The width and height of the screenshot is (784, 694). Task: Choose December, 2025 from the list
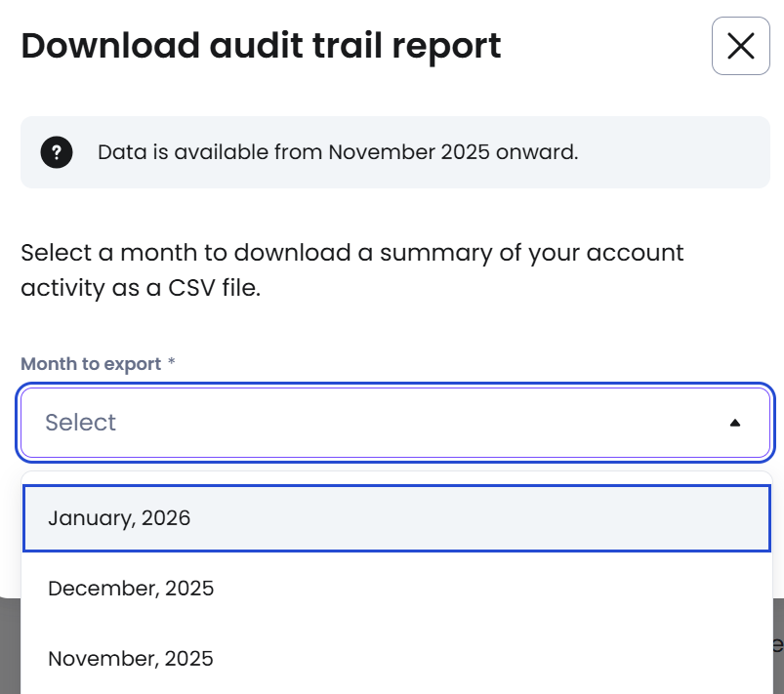pyautogui.click(x=131, y=589)
